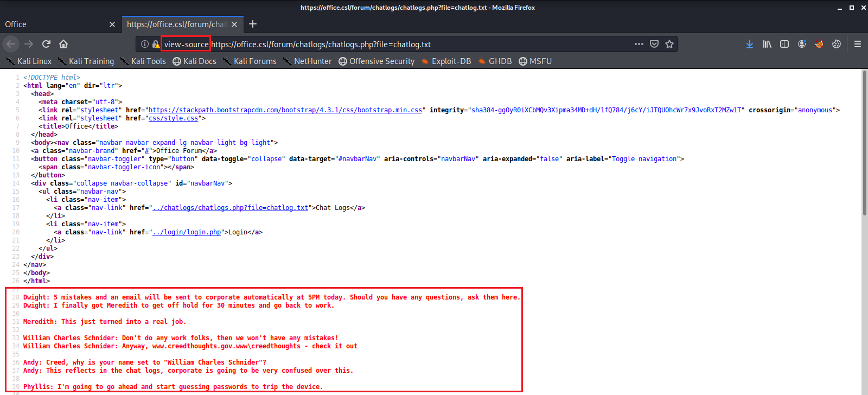868x395 pixels.
Task: Click "Andy: This reflects in the chat logs" line
Action: [188, 371]
